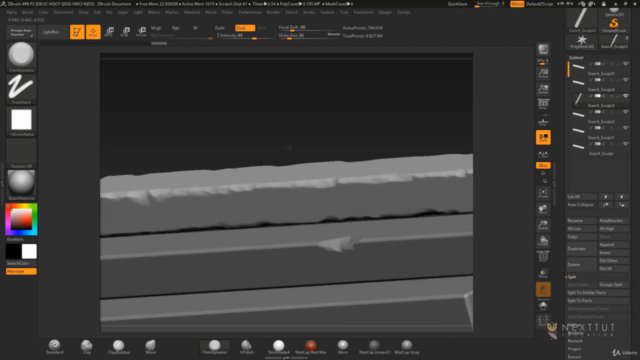Open the Document menu
Image resolution: width=640 pixels, height=360 pixels.
pyautogui.click(x=64, y=12)
